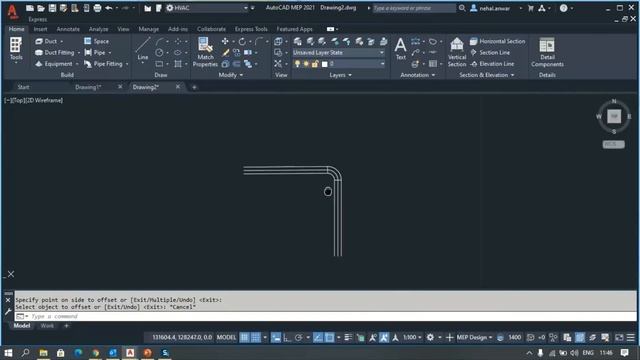Open the Tools palette button
This screenshot has width=640, height=360.
click(x=16, y=49)
